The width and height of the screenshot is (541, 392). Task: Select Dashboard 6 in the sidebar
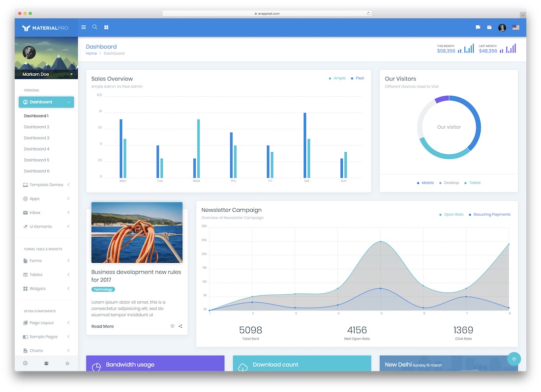pyautogui.click(x=36, y=171)
